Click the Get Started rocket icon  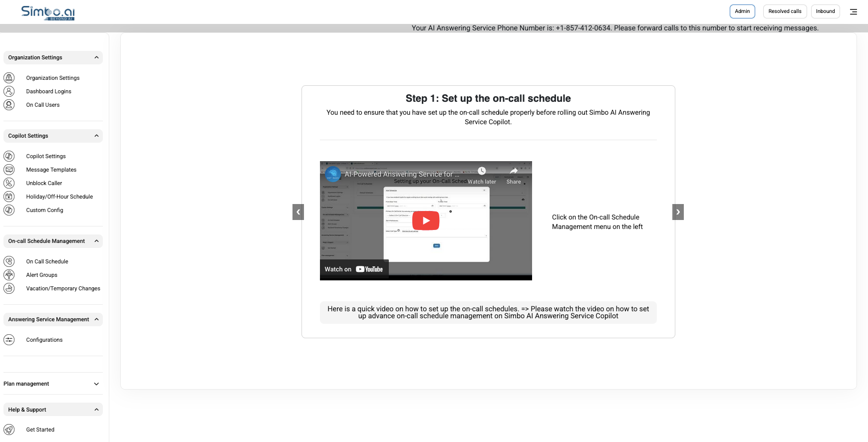[x=9, y=430]
